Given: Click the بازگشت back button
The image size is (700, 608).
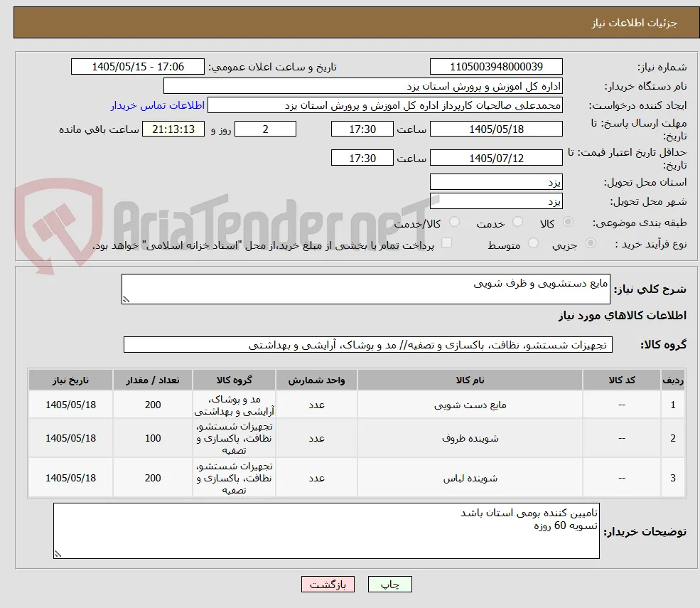Looking at the screenshot, I should [x=328, y=585].
